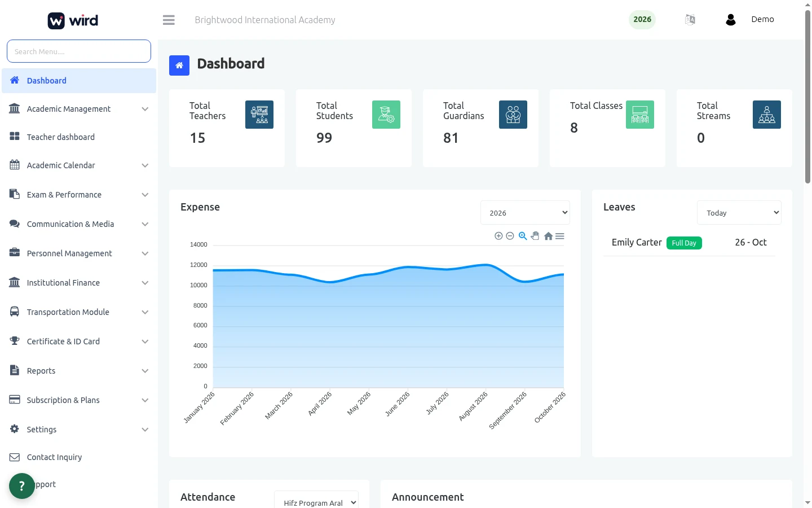This screenshot has width=812, height=508.
Task: Select Dashboard in the sidebar
Action: coord(79,81)
